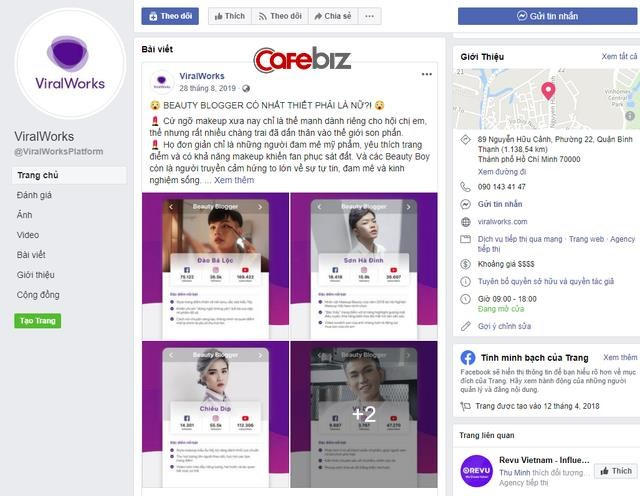Click the phone icon beside 090 143 41 47
The image size is (640, 496).
click(x=465, y=187)
